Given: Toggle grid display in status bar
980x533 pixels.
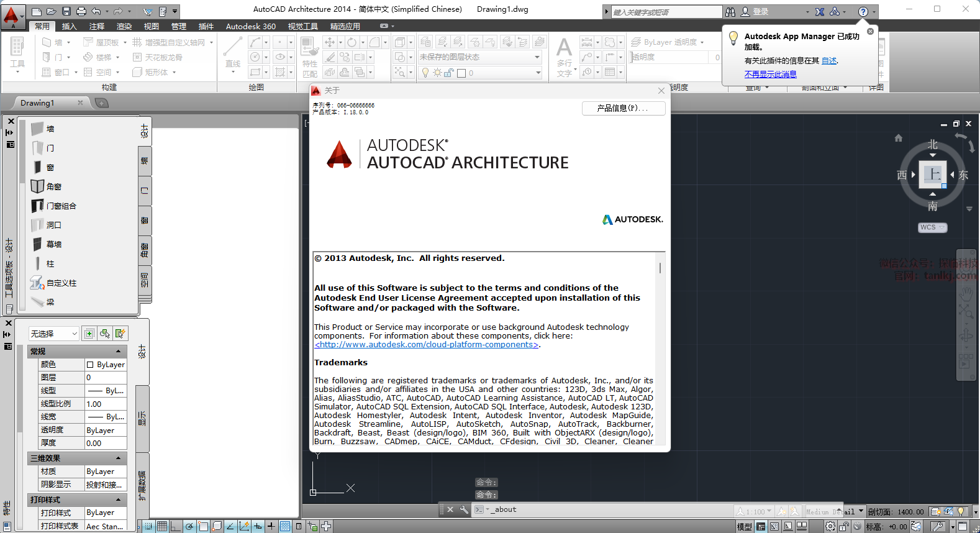Looking at the screenshot, I should pyautogui.click(x=162, y=526).
